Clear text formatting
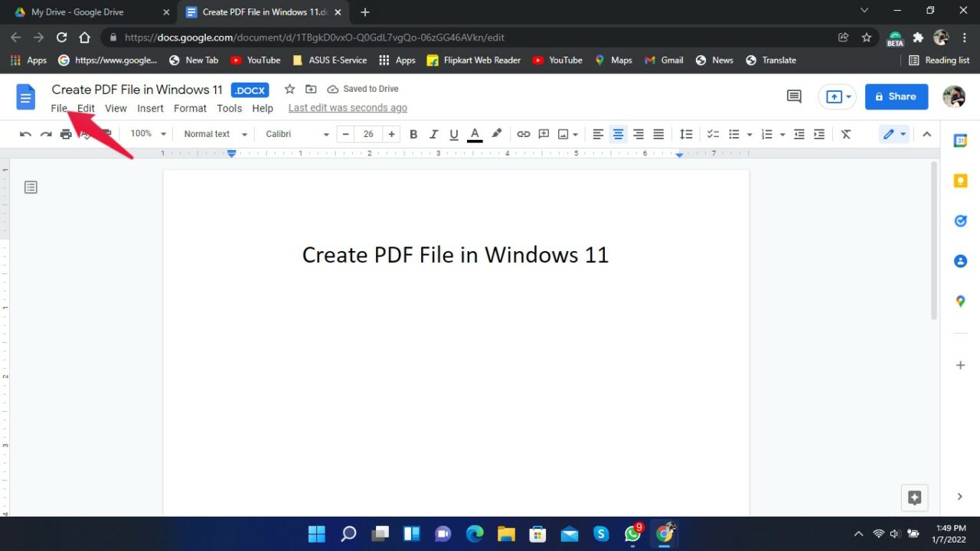This screenshot has height=551, width=980. point(845,134)
